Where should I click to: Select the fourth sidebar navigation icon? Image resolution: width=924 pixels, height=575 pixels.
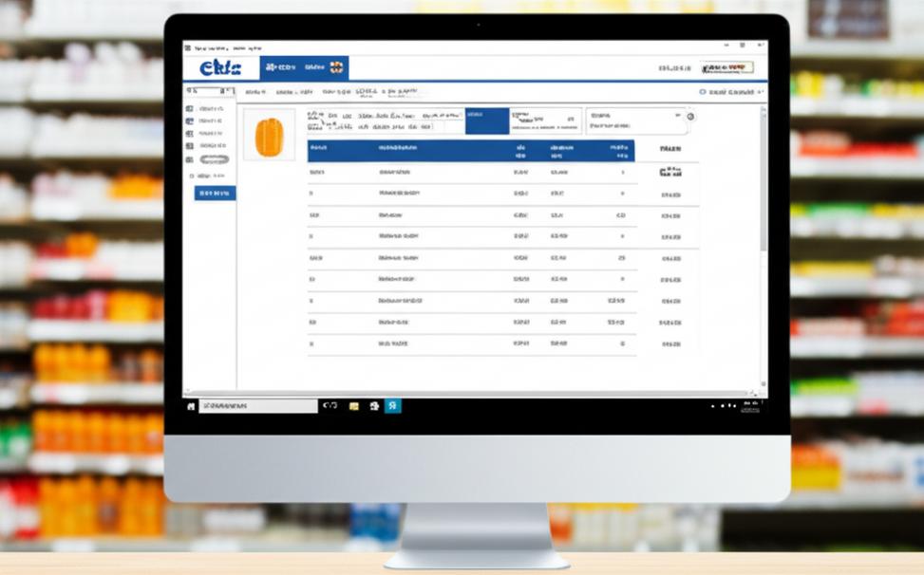coord(187,145)
